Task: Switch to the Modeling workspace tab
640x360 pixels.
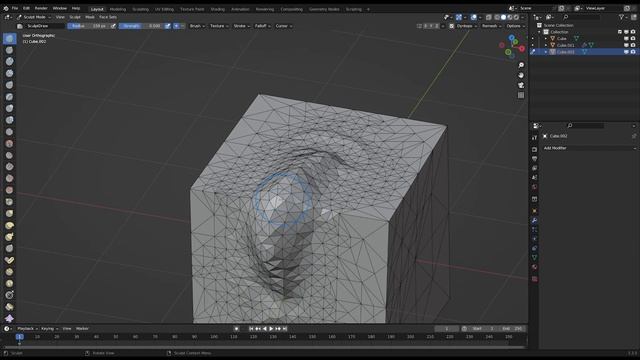Action: (118, 9)
